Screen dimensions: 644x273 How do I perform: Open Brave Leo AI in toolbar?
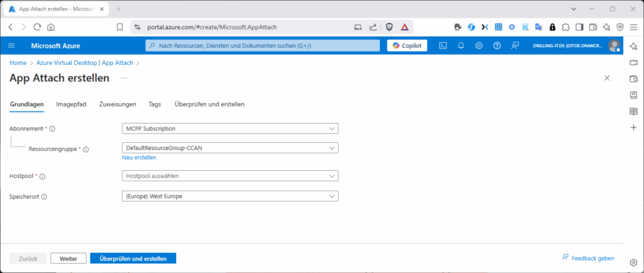607,27
